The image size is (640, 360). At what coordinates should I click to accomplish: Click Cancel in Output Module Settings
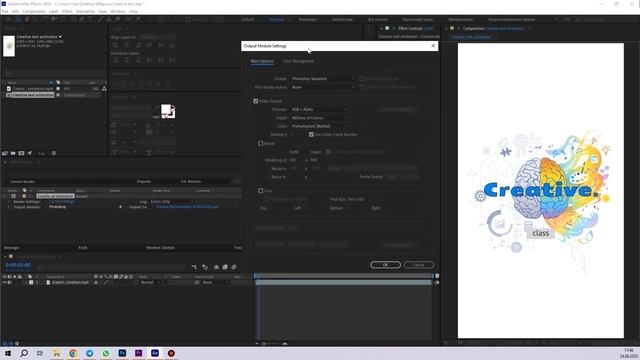419,264
